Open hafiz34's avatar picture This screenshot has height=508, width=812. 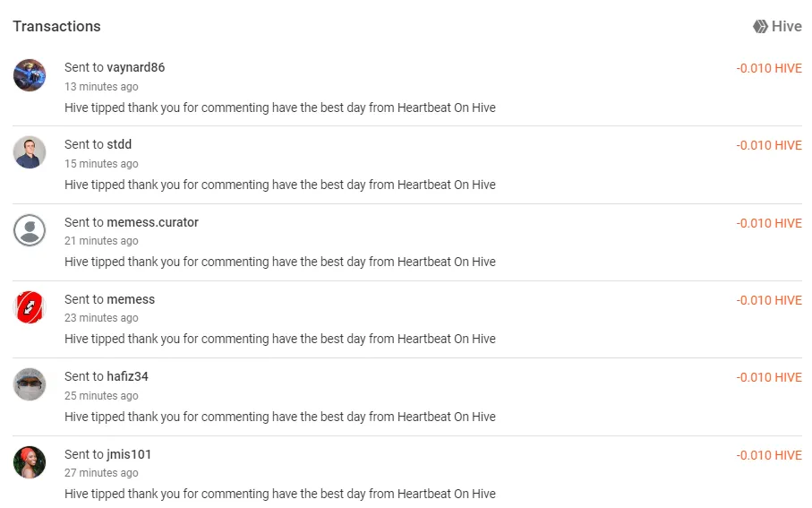click(x=30, y=384)
